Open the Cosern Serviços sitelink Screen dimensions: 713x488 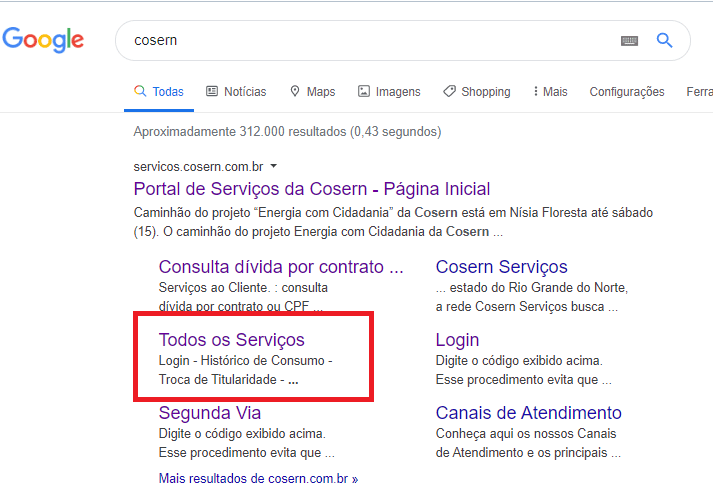(x=502, y=267)
